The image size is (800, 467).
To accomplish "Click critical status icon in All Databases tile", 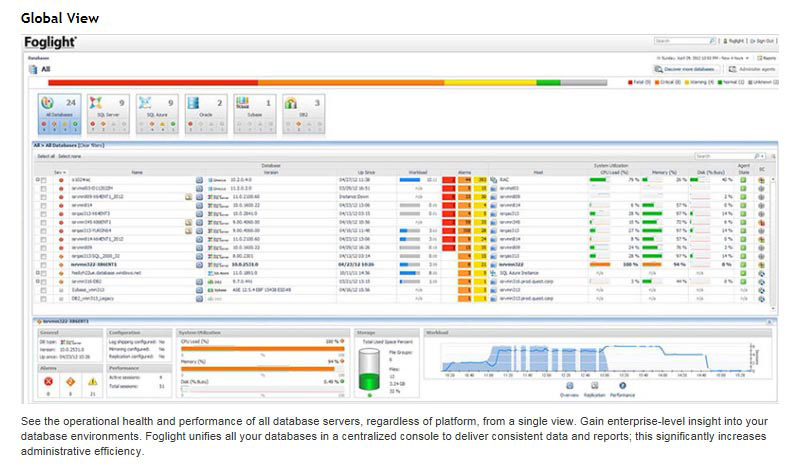I will tap(54, 124).
